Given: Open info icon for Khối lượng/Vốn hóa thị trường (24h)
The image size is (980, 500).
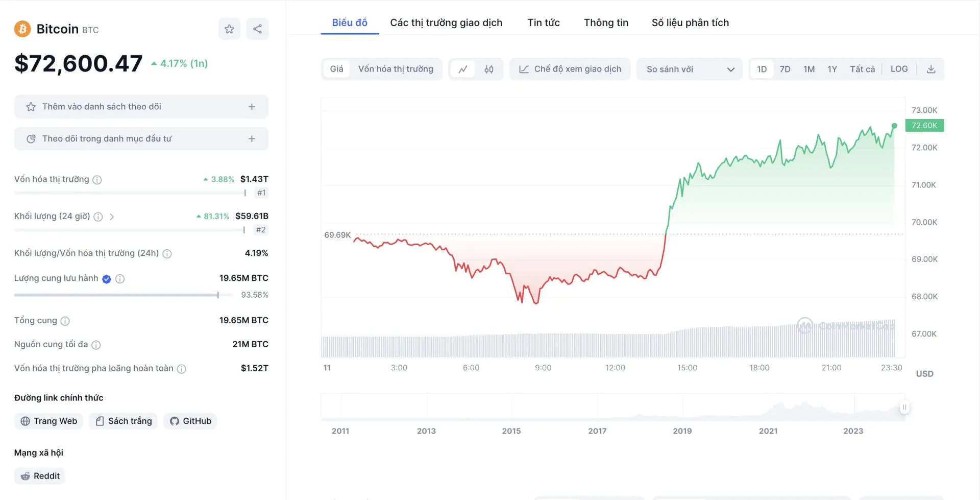Looking at the screenshot, I should pyautogui.click(x=167, y=254).
